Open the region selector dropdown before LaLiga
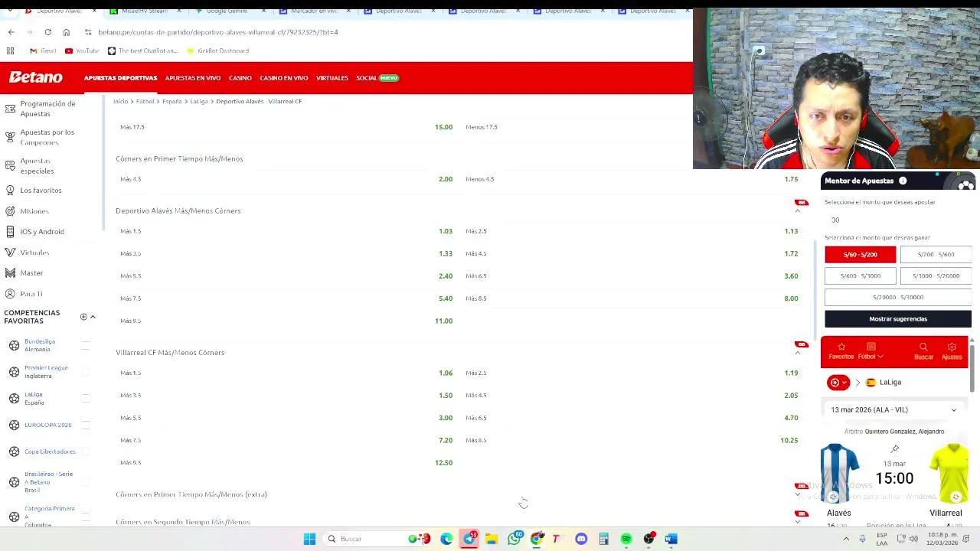This screenshot has width=980, height=551. (838, 383)
